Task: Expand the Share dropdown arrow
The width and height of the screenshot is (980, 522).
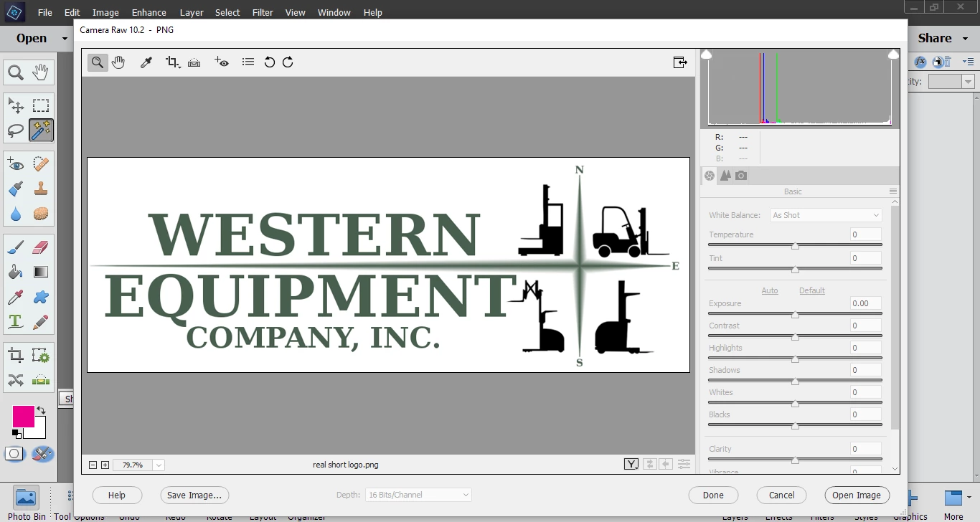Action: coord(965,39)
